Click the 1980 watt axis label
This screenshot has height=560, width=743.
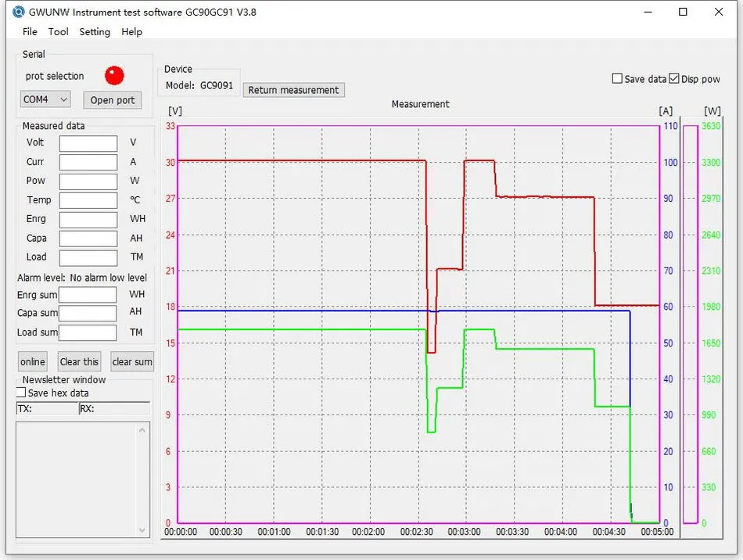click(711, 307)
